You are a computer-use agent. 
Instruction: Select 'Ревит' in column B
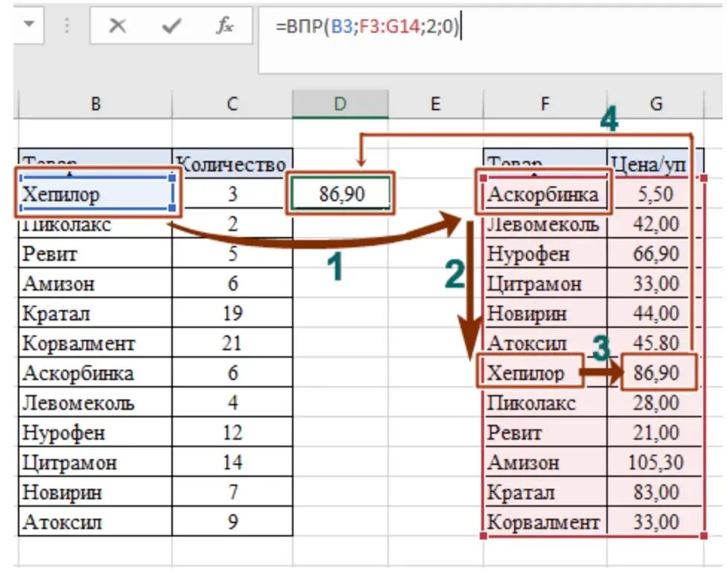coord(95,253)
